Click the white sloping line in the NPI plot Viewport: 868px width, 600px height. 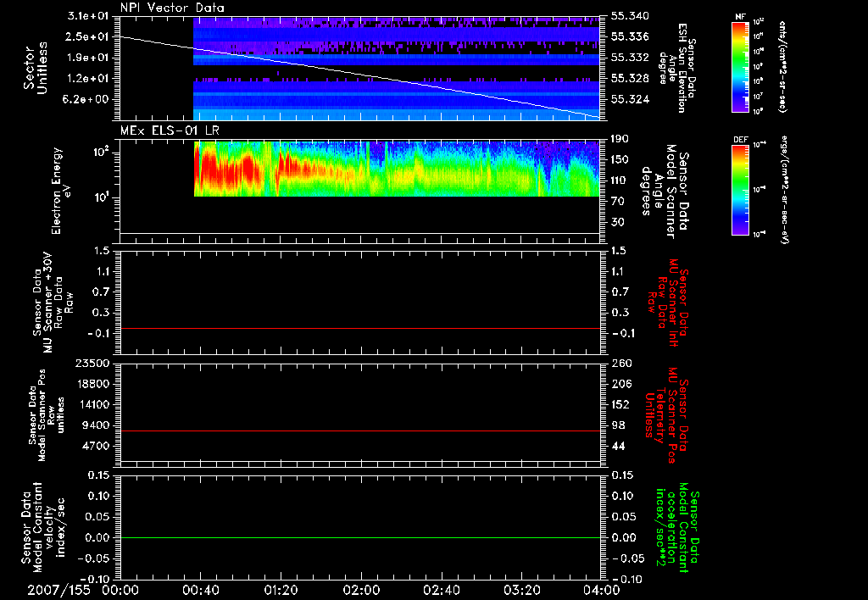(x=359, y=76)
